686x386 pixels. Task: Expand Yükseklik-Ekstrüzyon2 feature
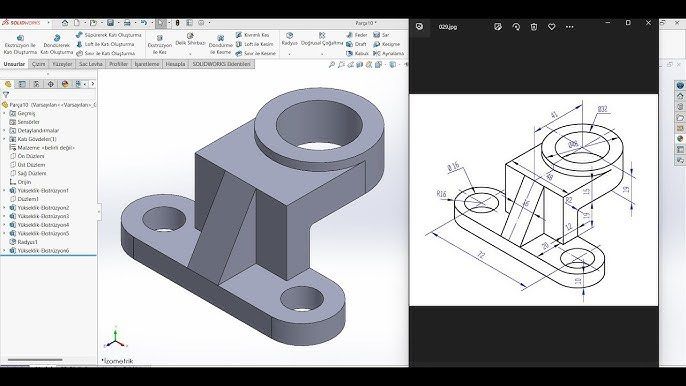4,208
